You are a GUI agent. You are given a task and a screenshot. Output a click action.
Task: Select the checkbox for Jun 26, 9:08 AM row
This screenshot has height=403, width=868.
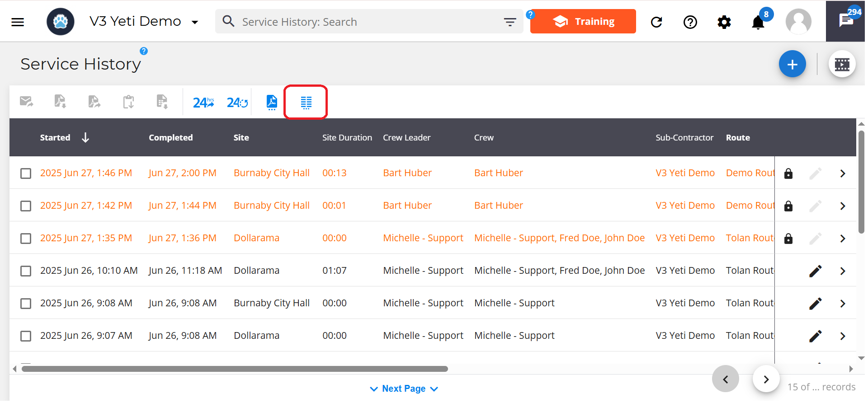[26, 304]
